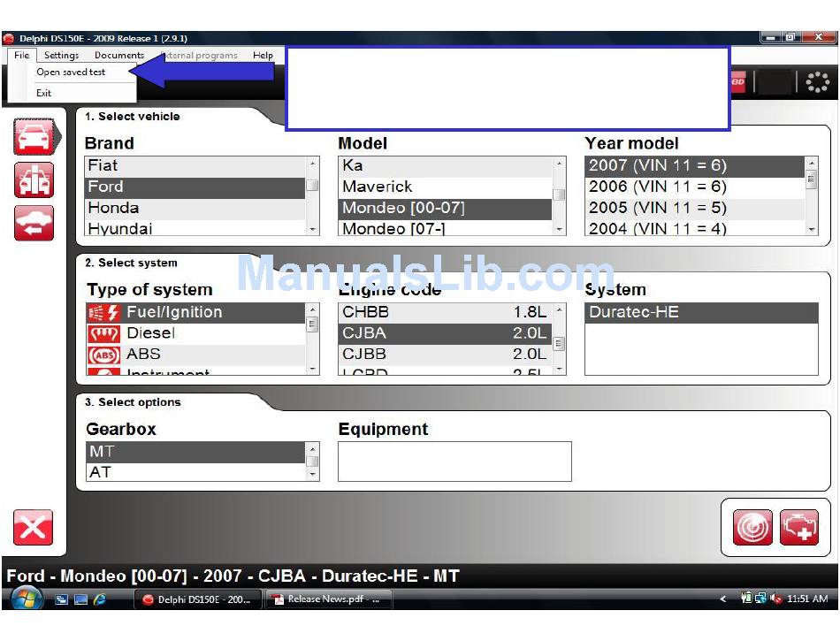This screenshot has height=641, width=840.
Task: Select Mondeo [07-] model
Action: 445,228
